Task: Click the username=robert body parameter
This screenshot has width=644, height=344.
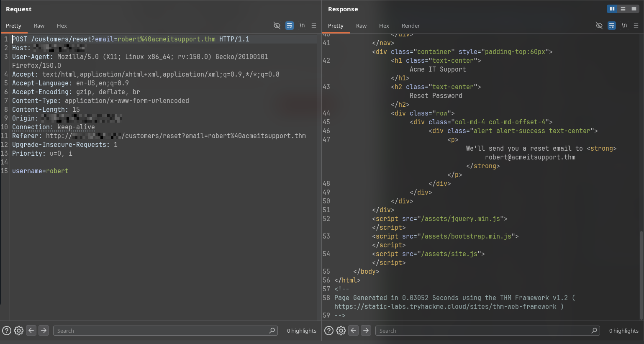Action: click(x=40, y=171)
